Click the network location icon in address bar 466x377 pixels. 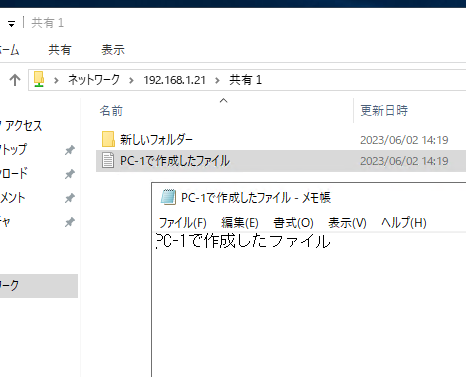coord(39,79)
